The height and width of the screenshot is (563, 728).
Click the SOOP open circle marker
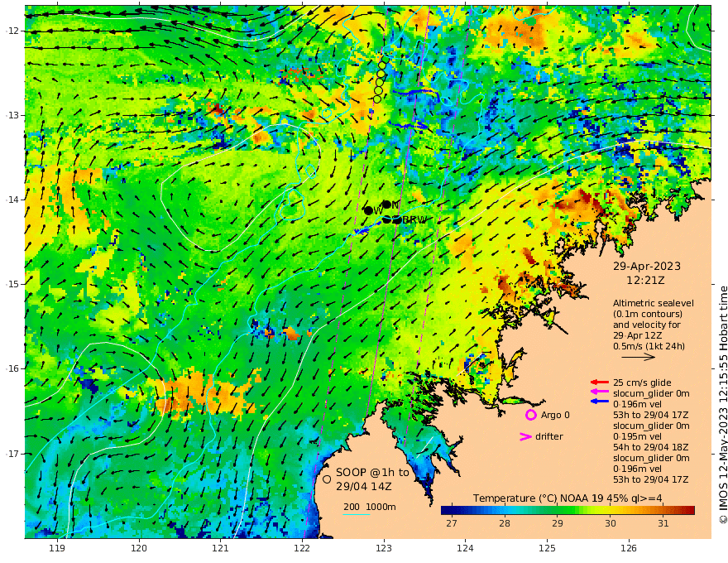[x=327, y=479]
